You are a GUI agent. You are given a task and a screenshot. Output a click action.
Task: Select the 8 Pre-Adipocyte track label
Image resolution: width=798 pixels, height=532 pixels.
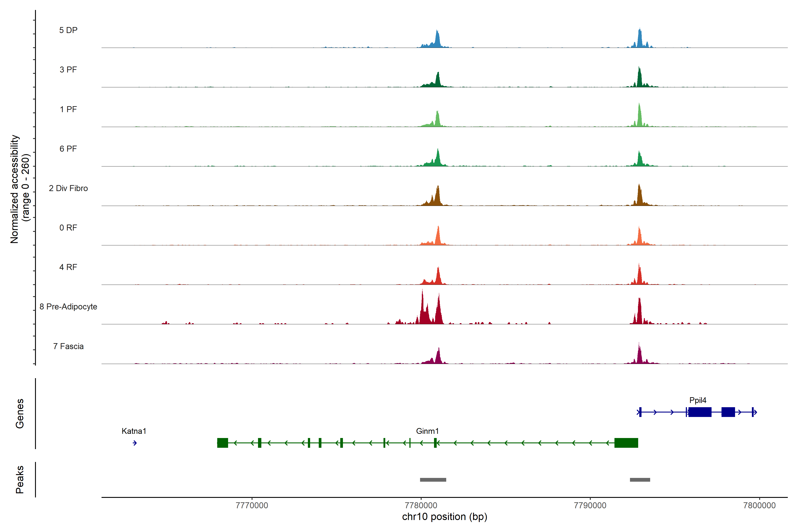(68, 307)
